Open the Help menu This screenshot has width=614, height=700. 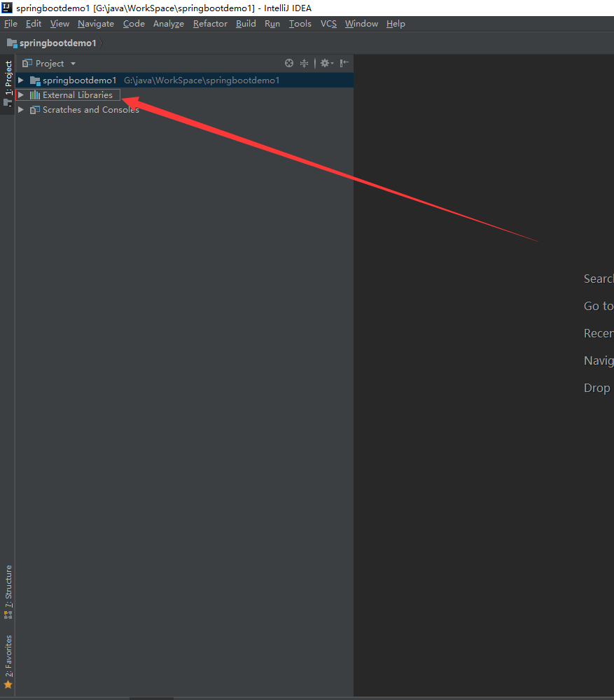pyautogui.click(x=395, y=24)
